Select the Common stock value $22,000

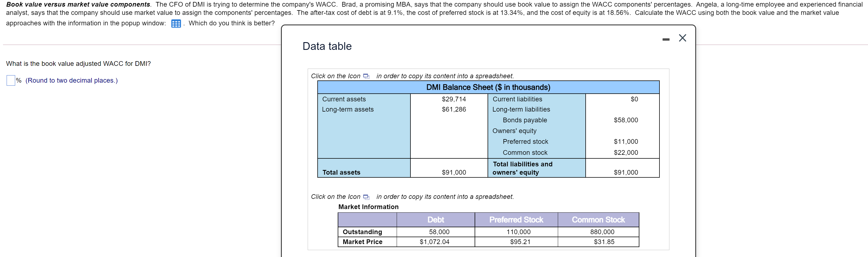(x=626, y=153)
